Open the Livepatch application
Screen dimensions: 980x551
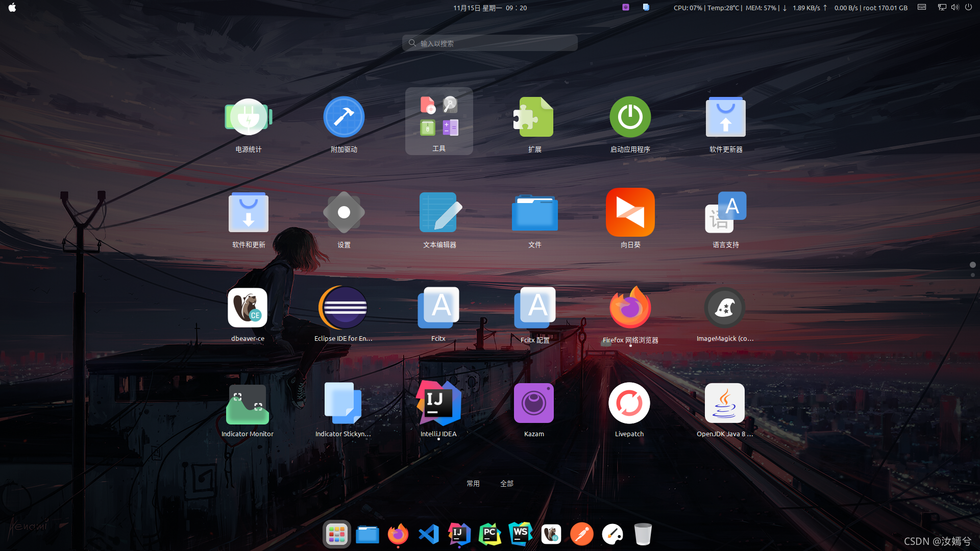coord(629,404)
